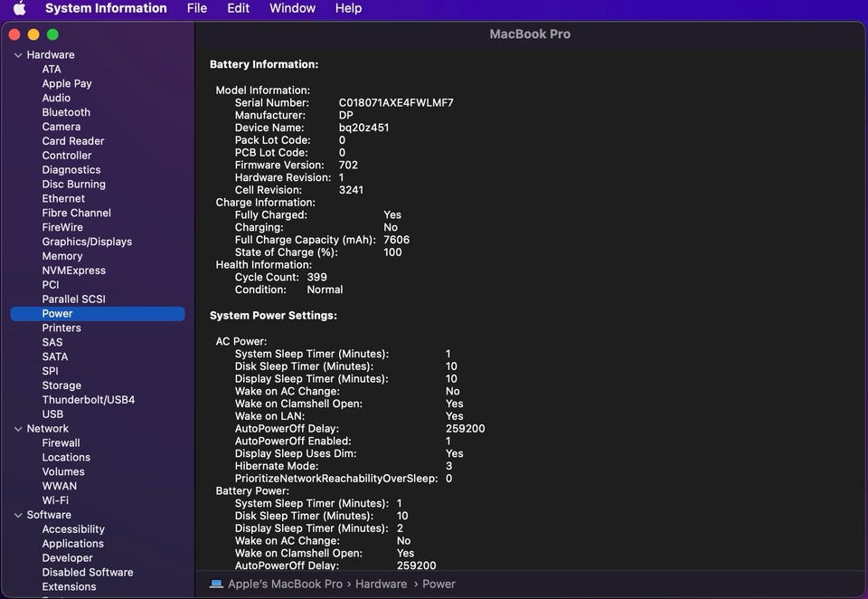Viewport: 868px width, 599px height.
Task: Select Applications under Software
Action: tap(73, 544)
